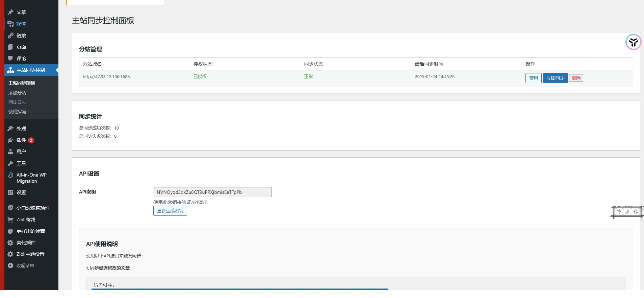Viewport: 644px width, 298px height.
Task: Click 重新生成密钥 button
Action: click(170, 211)
